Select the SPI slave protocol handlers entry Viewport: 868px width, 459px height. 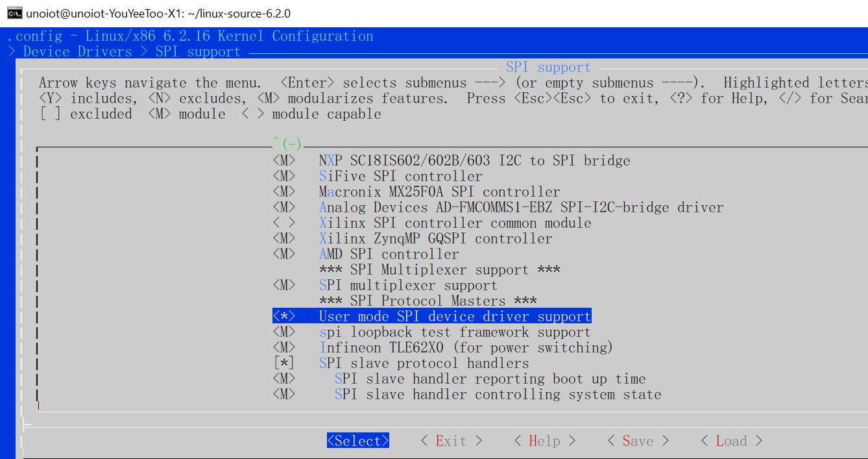pyautogui.click(x=424, y=363)
